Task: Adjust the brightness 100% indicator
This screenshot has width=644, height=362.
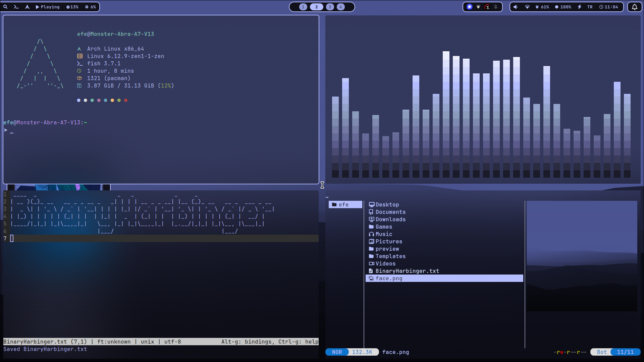Action: (x=563, y=7)
